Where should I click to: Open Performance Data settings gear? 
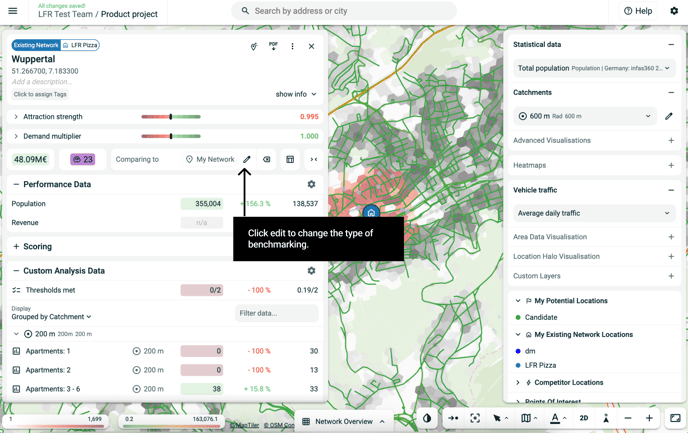(311, 185)
